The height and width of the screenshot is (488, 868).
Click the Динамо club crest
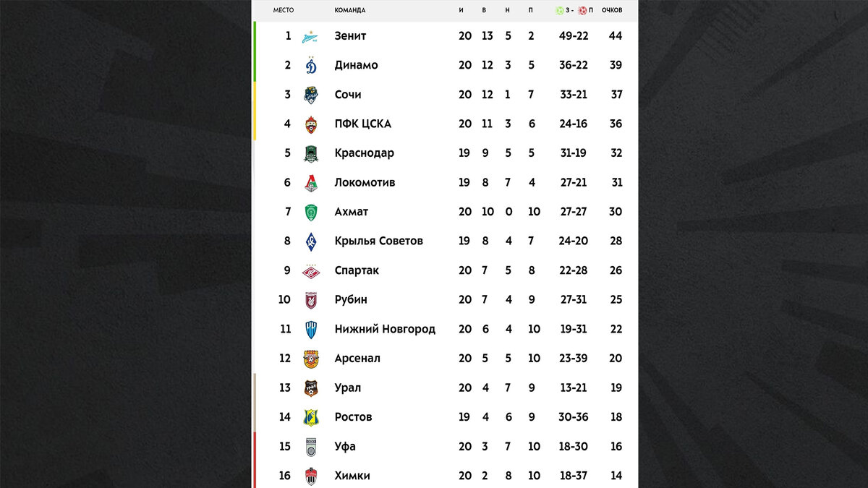[x=311, y=65]
